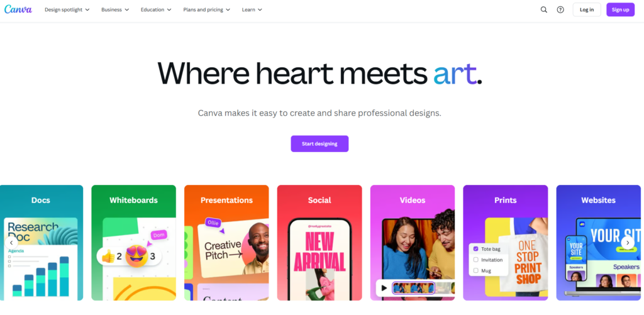Open the search magnifier icon

coord(544,9)
